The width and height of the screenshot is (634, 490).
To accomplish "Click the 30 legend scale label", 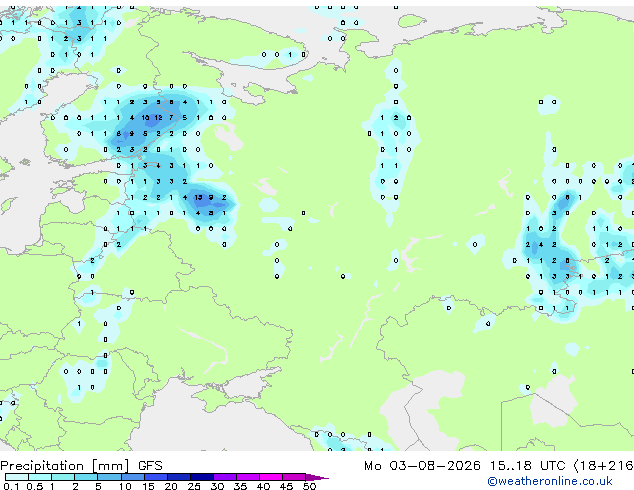I will click(217, 486).
